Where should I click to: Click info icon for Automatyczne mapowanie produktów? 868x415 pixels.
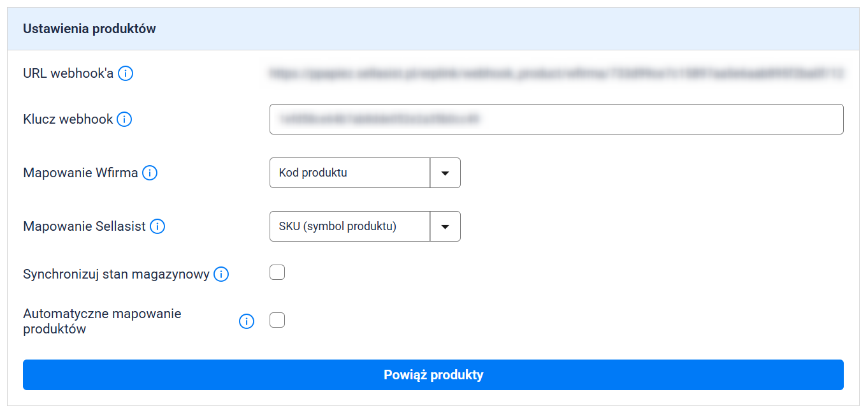247,321
